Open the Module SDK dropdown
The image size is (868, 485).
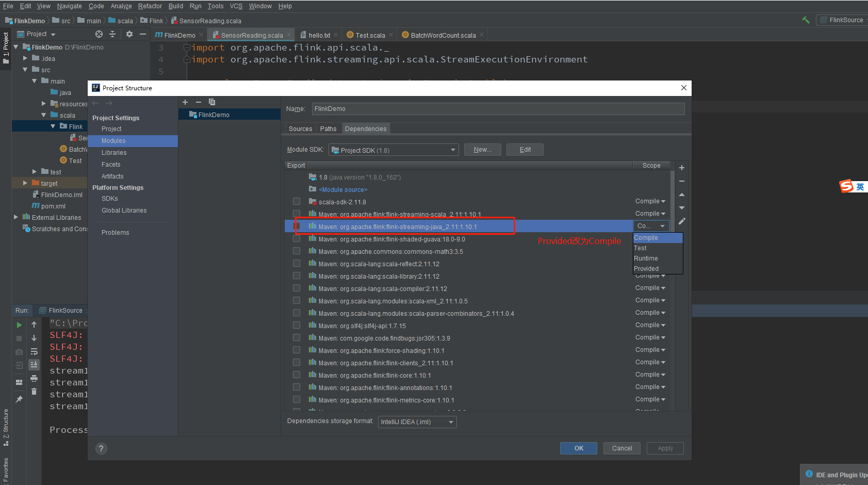[394, 150]
